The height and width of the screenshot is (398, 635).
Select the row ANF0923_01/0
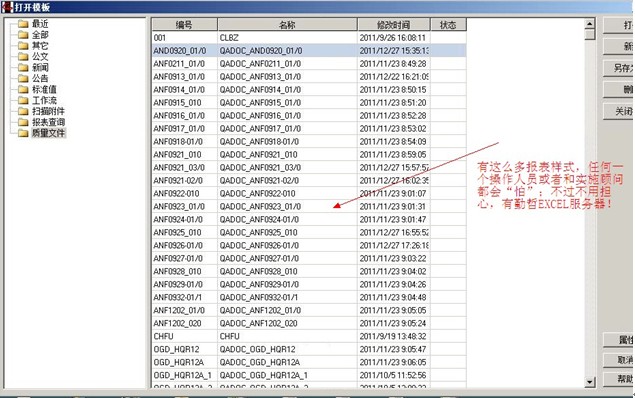point(309,206)
